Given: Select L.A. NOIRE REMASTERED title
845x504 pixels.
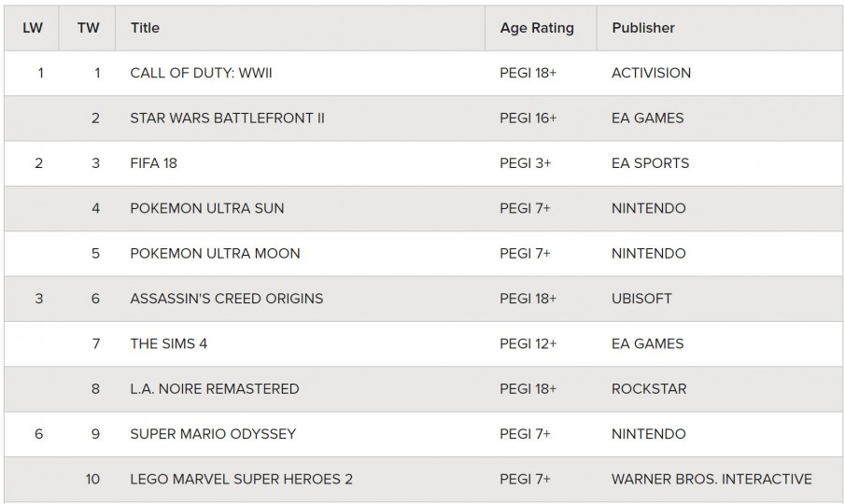Looking at the screenshot, I should coord(215,389).
